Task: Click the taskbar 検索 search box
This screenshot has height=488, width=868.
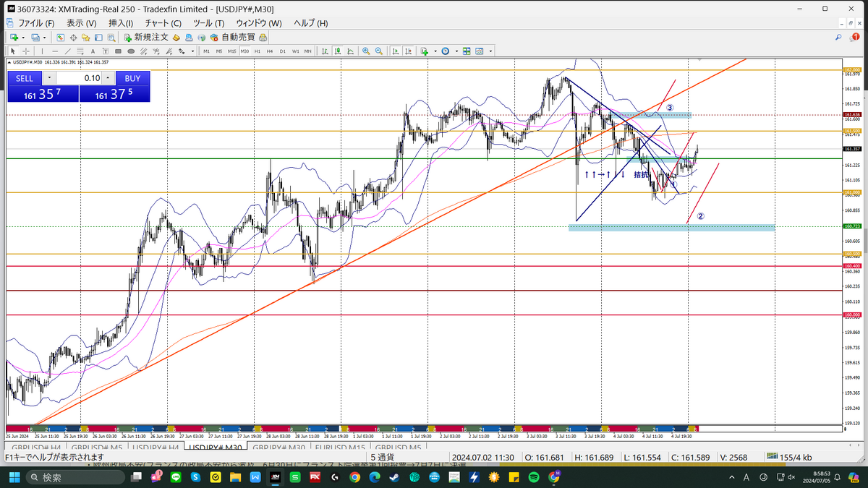Action: [75, 477]
